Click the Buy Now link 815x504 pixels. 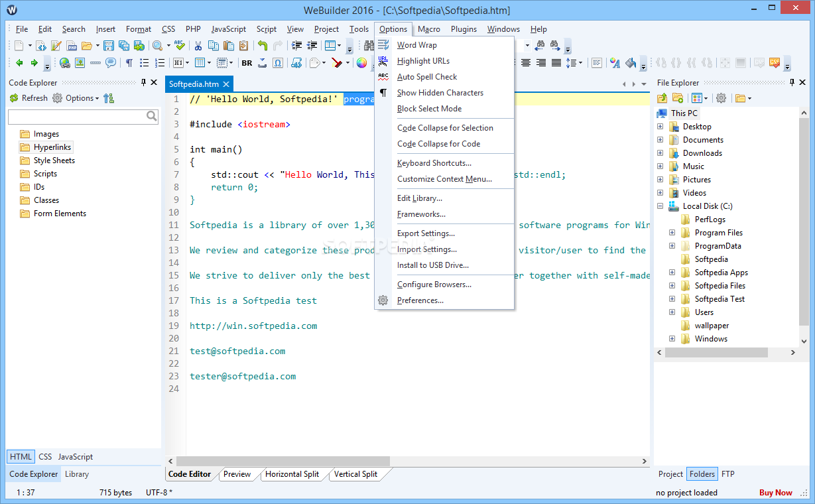(x=776, y=493)
